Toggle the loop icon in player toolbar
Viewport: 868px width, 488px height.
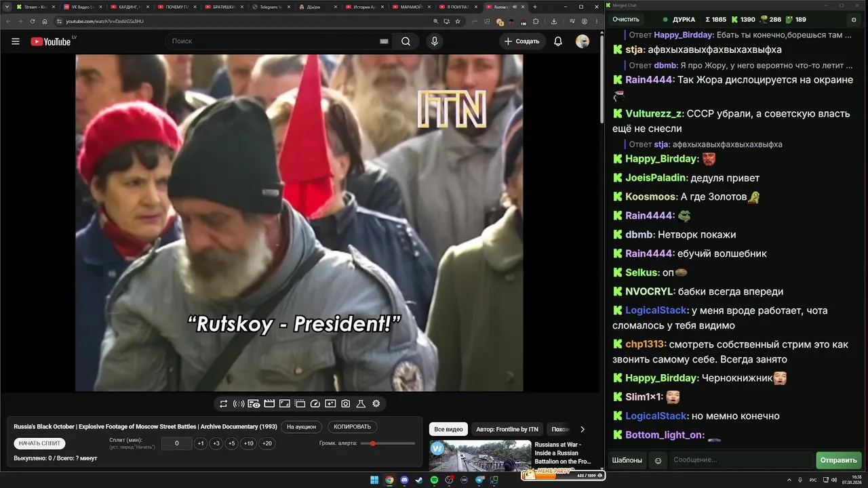223,404
